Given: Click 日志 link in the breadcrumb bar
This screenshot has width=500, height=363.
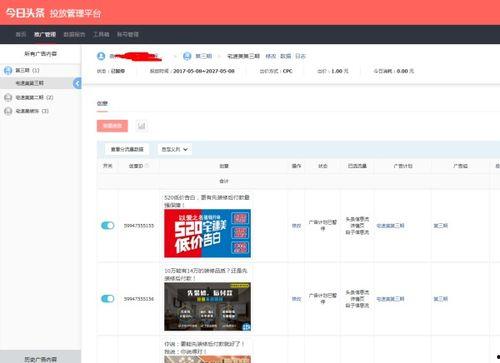Looking at the screenshot, I should click(300, 56).
